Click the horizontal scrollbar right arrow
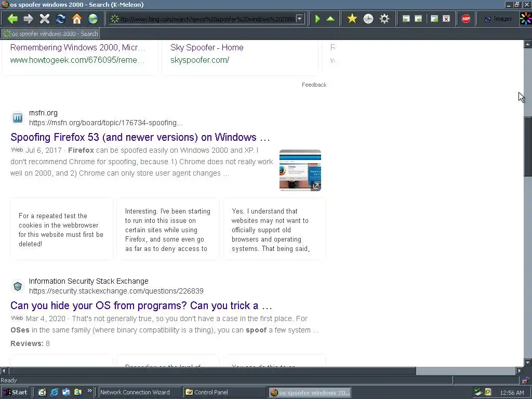The height and width of the screenshot is (399, 532). click(x=520, y=370)
